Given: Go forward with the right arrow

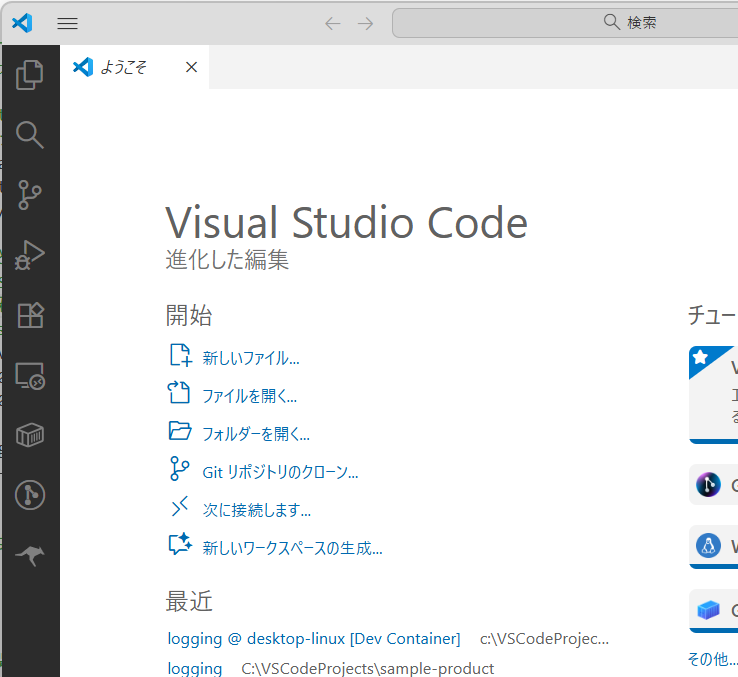Looking at the screenshot, I should [365, 23].
